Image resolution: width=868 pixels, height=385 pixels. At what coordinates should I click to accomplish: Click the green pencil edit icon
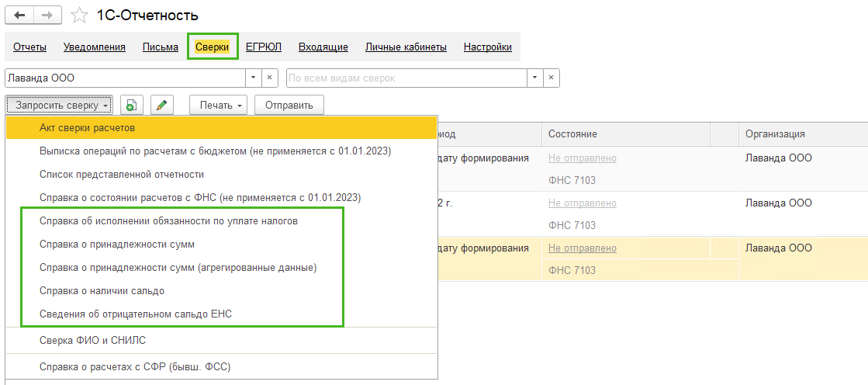click(161, 105)
